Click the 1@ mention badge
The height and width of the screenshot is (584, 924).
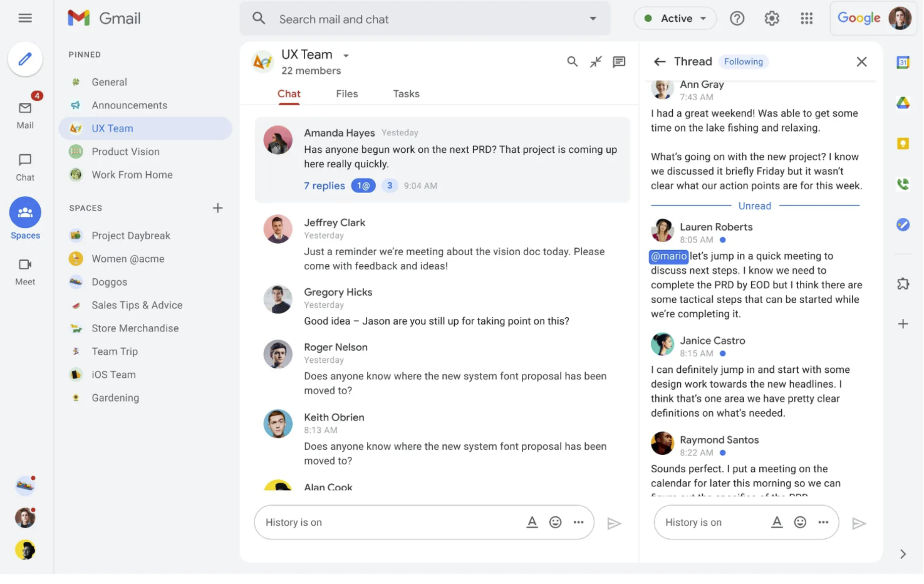pyautogui.click(x=363, y=185)
